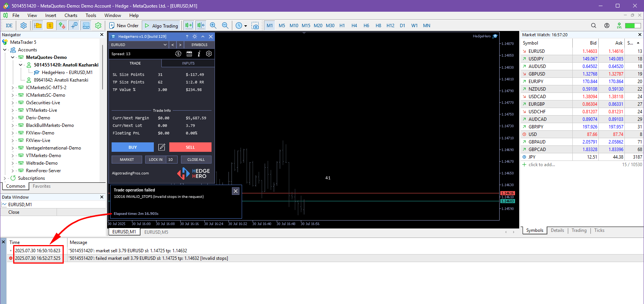Image resolution: width=644 pixels, height=304 pixels.
Task: Toggle the Navigator folder toolbar icon
Action: pos(38,26)
